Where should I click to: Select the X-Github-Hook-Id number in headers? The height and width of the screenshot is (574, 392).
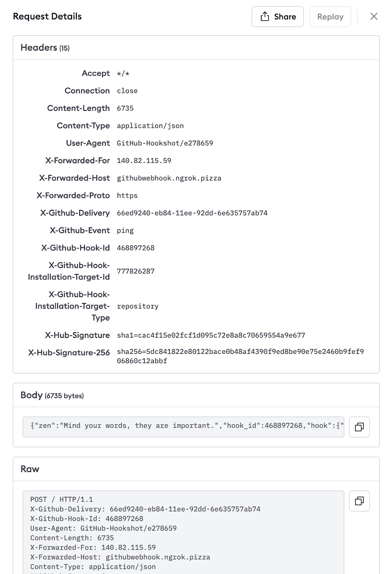click(x=135, y=248)
